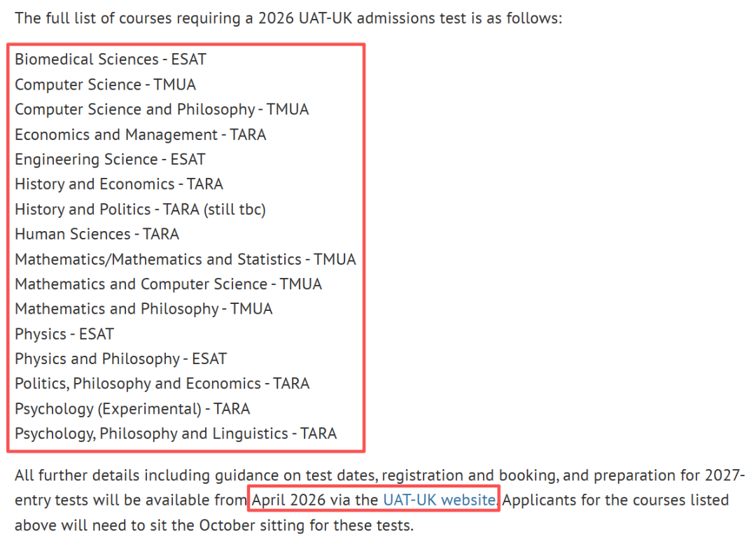Click Psychology (Experimental) - TARA entry

coord(132,409)
